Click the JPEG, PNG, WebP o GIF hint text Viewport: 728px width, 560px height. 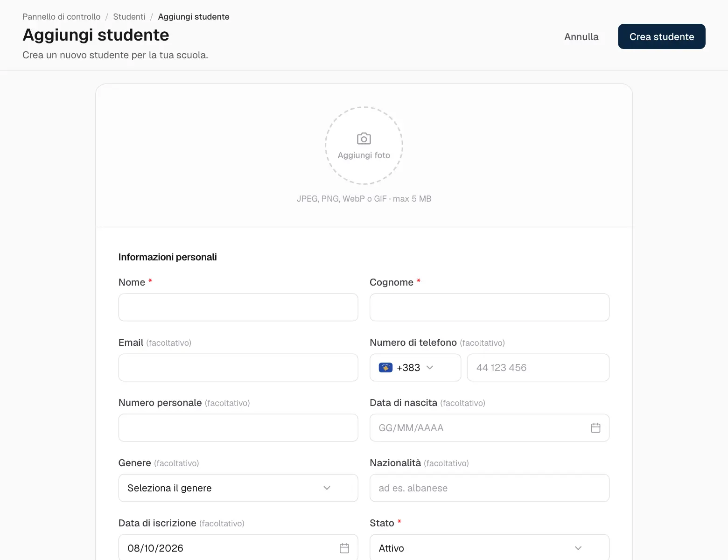(364, 199)
